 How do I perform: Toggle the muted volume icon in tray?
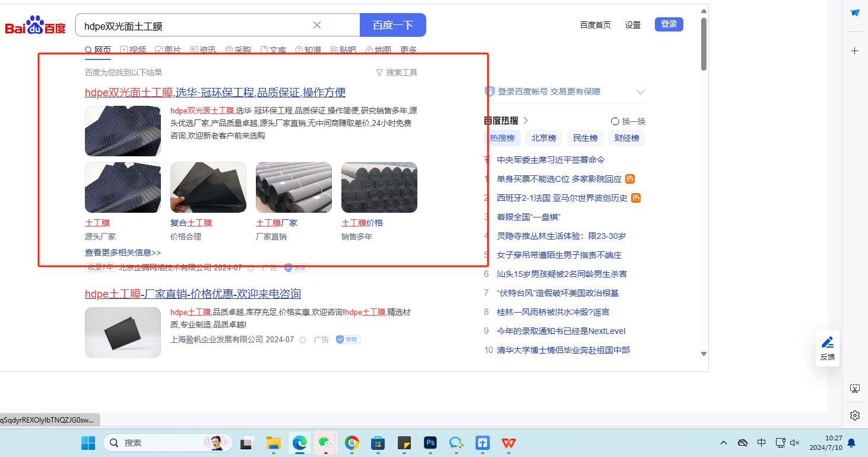point(796,443)
